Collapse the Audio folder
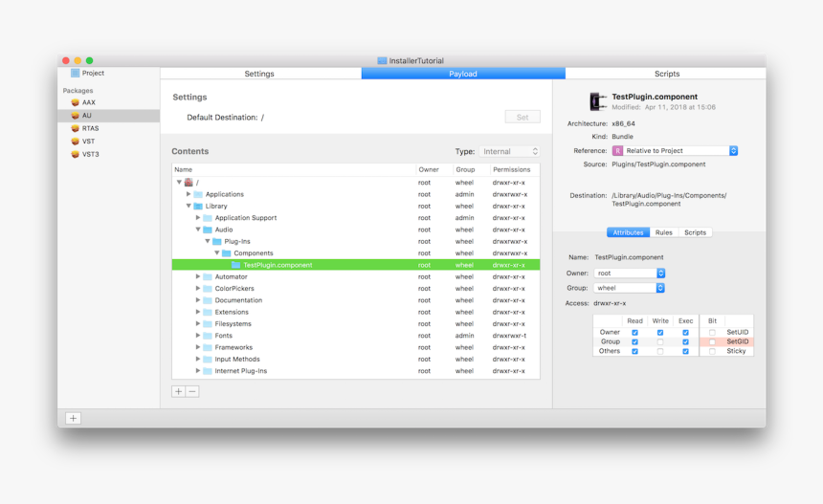 [x=198, y=230]
